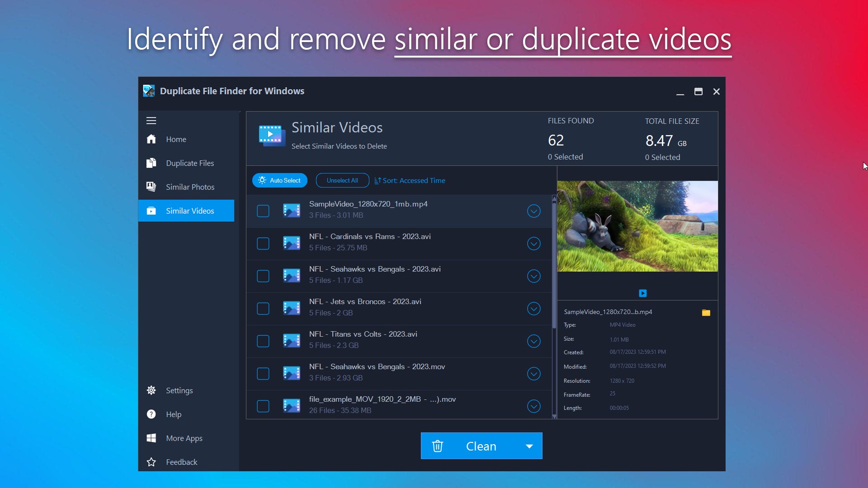The image size is (868, 488).
Task: Click the app logo in title bar
Action: [x=149, y=91]
